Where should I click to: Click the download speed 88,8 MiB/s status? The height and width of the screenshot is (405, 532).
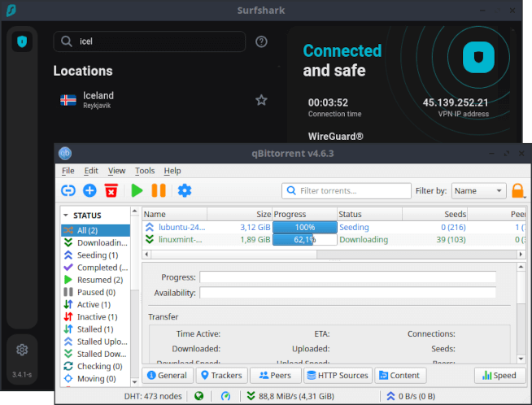[x=290, y=396]
